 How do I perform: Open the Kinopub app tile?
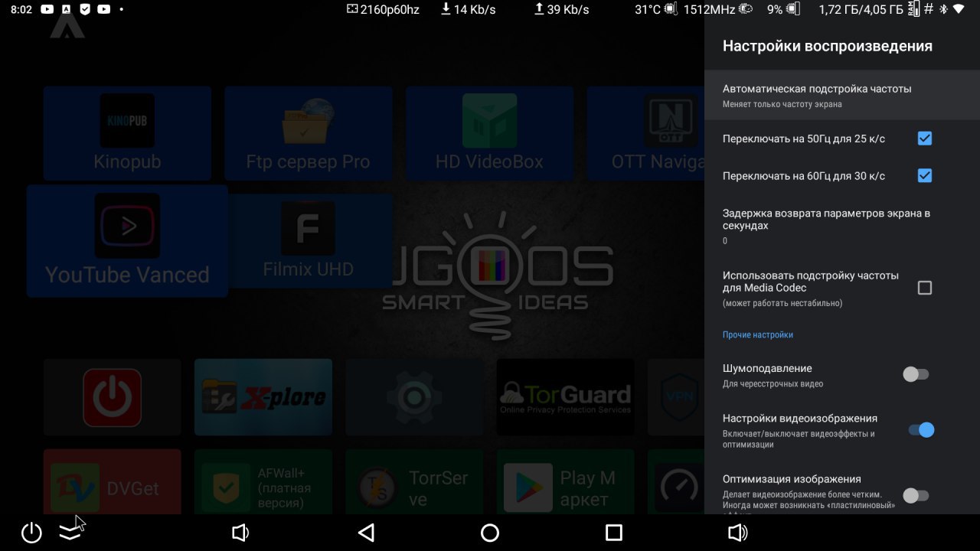127,133
